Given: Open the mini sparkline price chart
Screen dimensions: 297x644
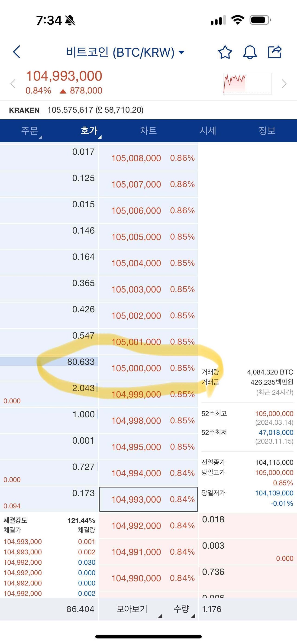Looking at the screenshot, I should [x=247, y=84].
